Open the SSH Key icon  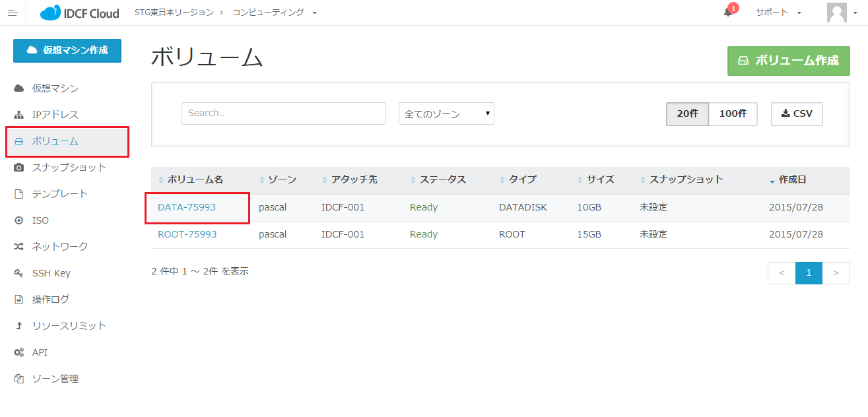19,273
